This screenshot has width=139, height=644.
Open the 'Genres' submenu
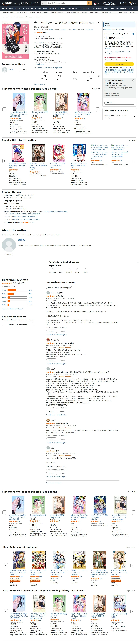click(x=46, y=12)
